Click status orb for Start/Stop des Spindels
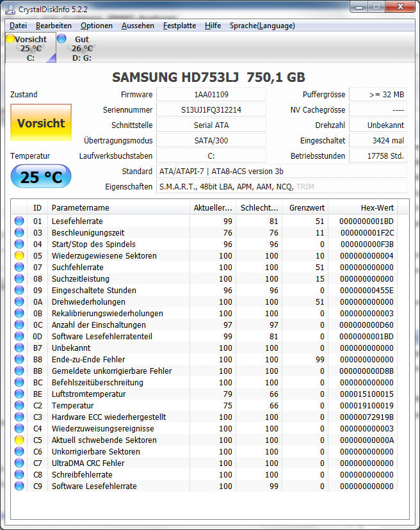 19,244
